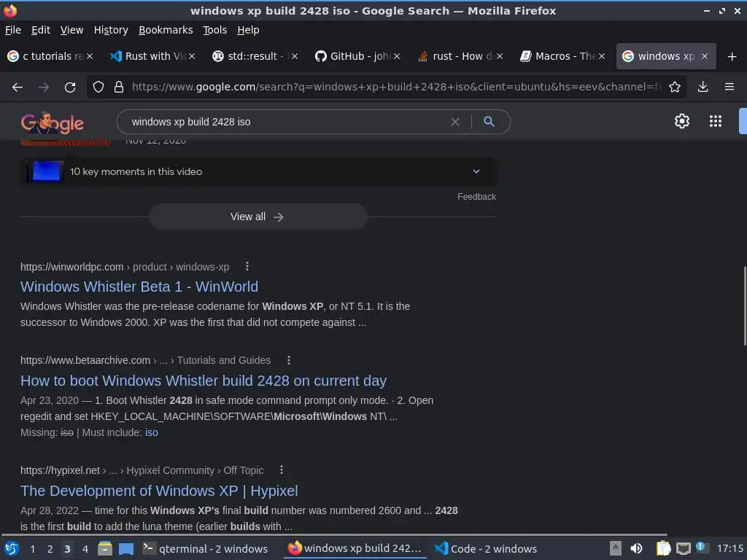Open a new browser tab
This screenshot has width=747, height=560.
[732, 57]
